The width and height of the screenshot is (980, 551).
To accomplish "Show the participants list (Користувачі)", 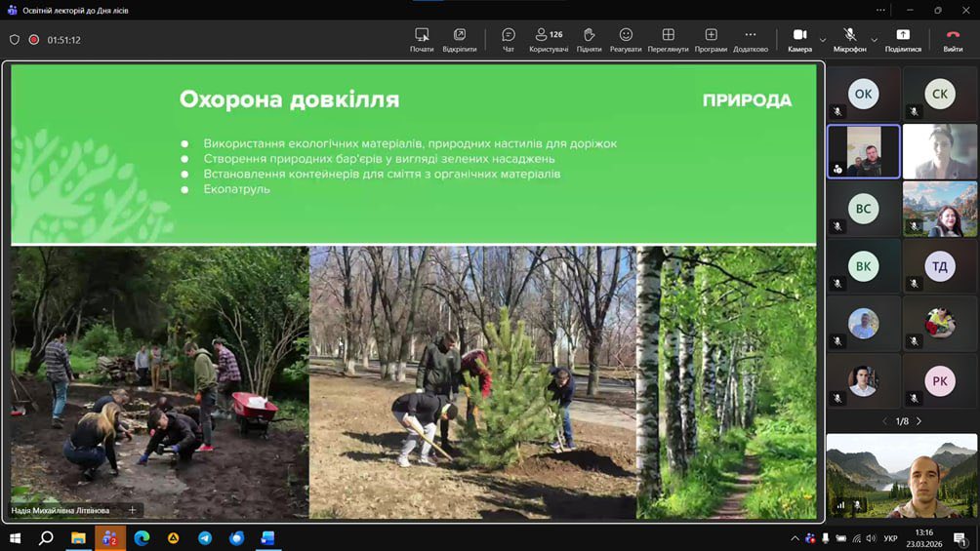I will tap(548, 39).
